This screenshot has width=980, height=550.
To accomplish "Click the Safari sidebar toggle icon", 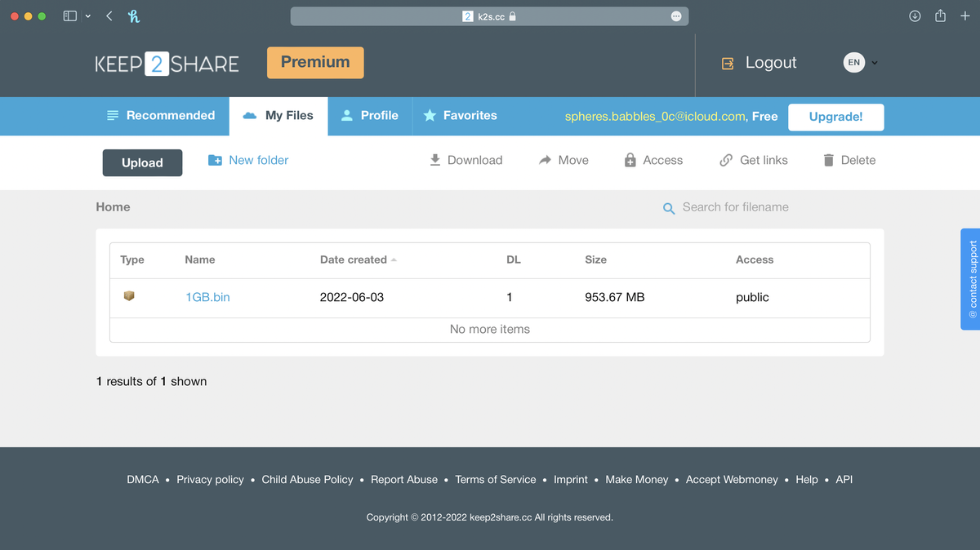I will pos(70,16).
